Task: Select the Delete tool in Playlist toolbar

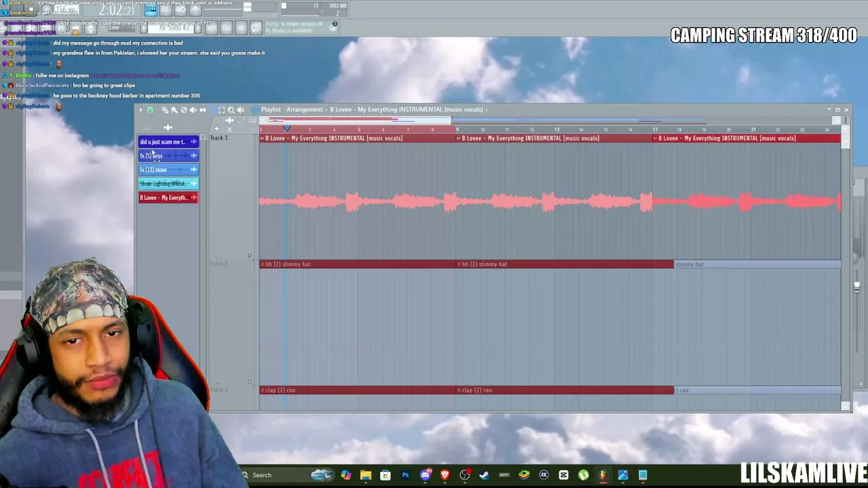Action: click(184, 110)
